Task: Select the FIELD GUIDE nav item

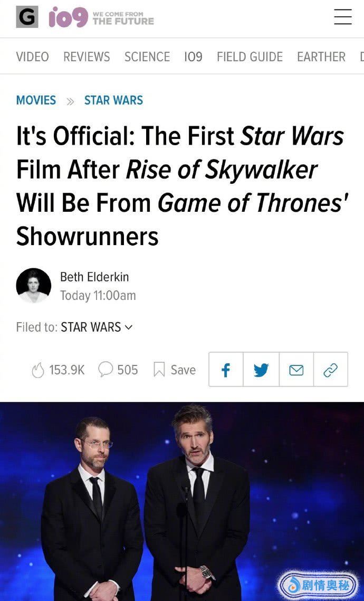Action: [250, 57]
